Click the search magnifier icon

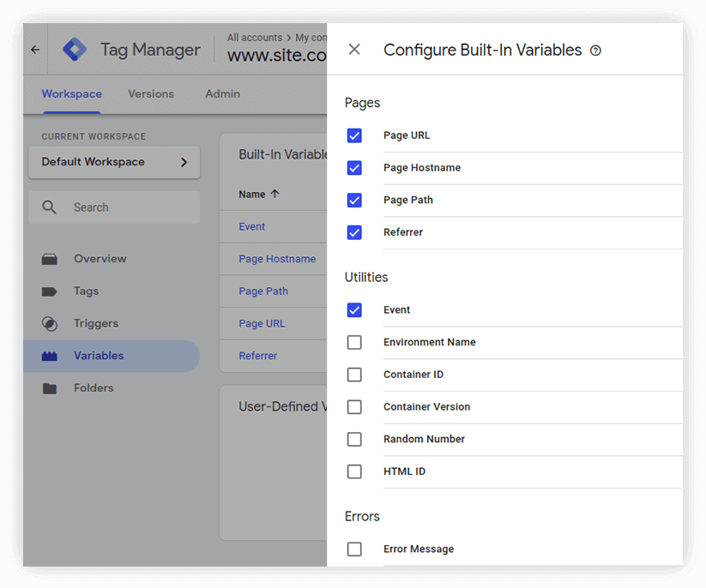coord(49,207)
